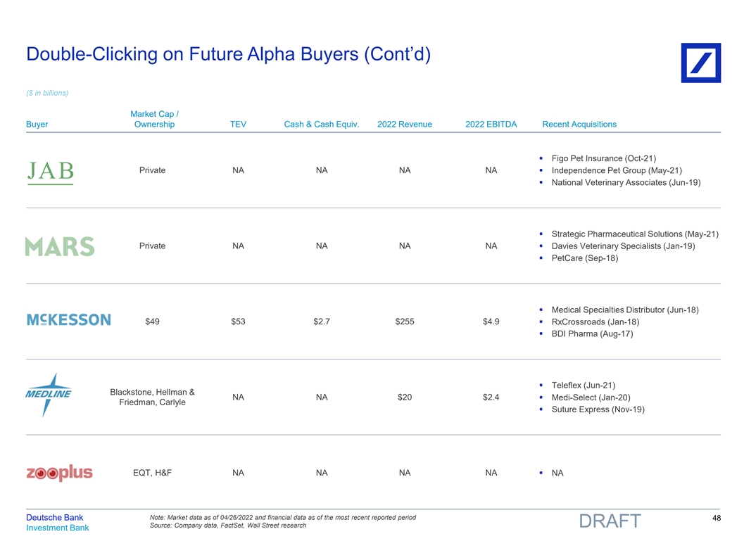Select the "EQT, H&F" ownership cell
The height and width of the screenshot is (560, 744).
pos(153,473)
